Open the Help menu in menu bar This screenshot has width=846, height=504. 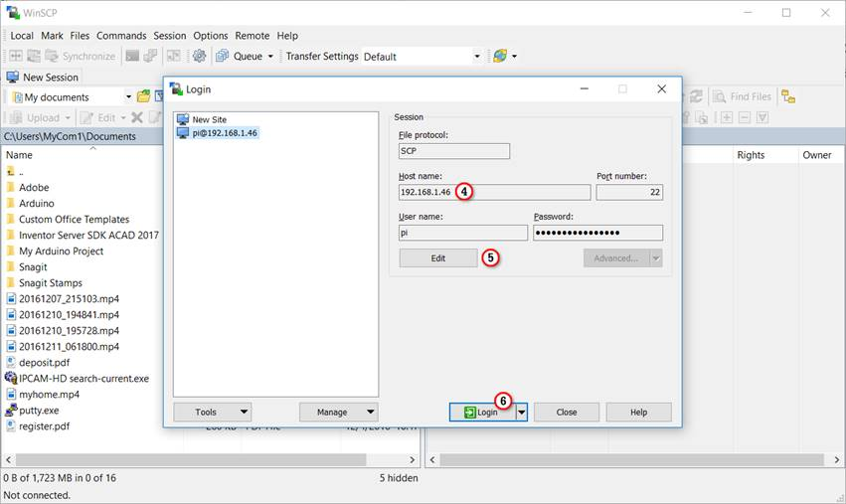point(287,36)
